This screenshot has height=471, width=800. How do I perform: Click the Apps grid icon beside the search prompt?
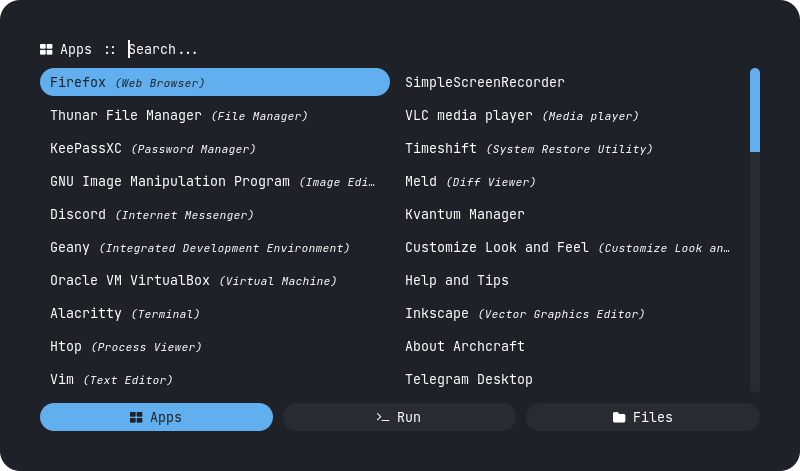[46, 49]
